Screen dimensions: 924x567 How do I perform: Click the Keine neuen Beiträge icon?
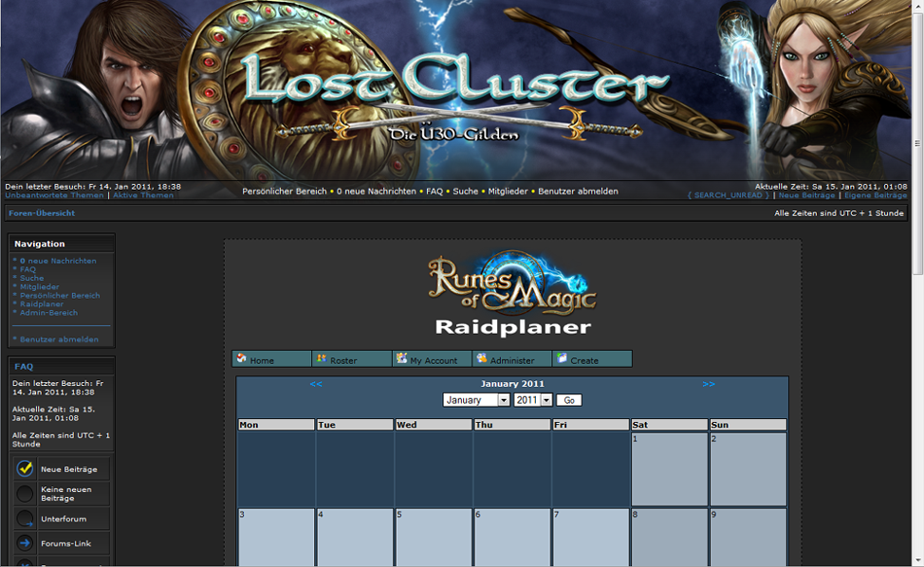24,493
